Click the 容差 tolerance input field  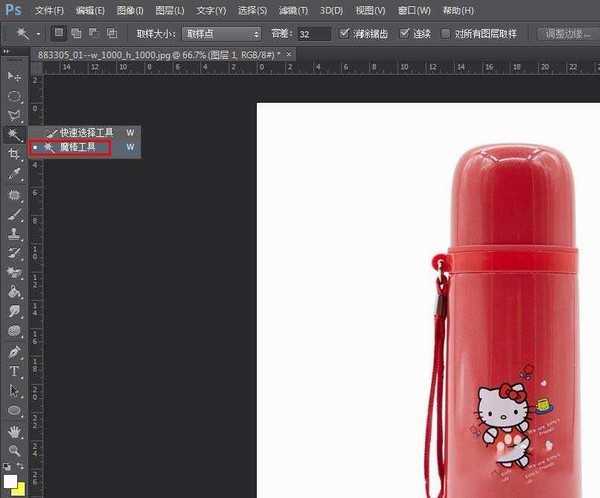pyautogui.click(x=316, y=34)
